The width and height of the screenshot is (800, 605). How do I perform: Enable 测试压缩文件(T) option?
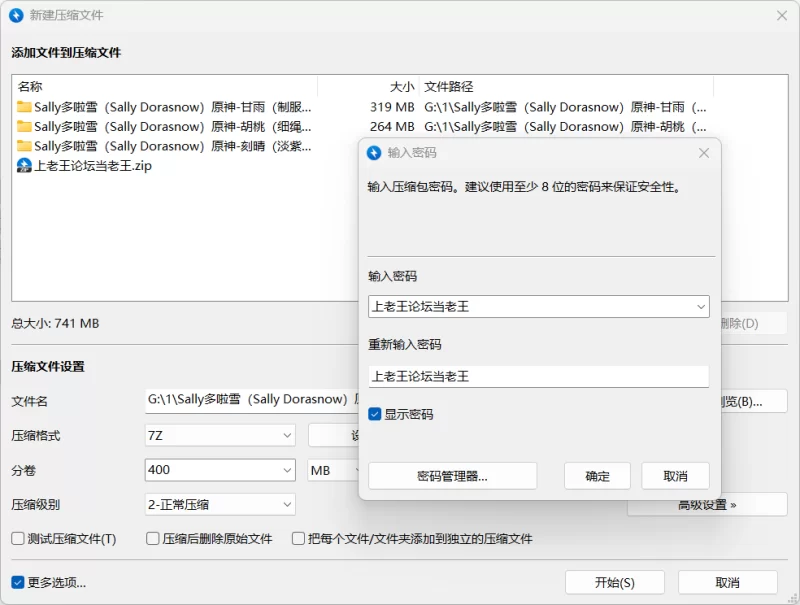coord(18,539)
